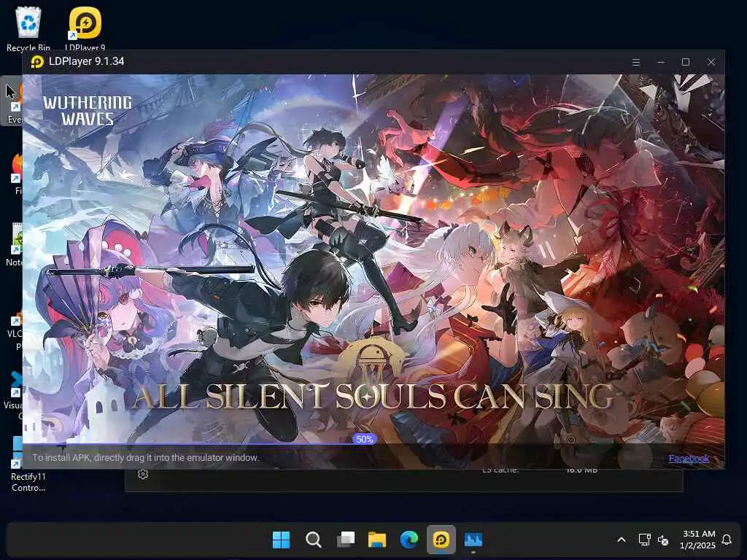The image size is (747, 560).
Task: Open Task View on the taskbar
Action: pos(345,540)
